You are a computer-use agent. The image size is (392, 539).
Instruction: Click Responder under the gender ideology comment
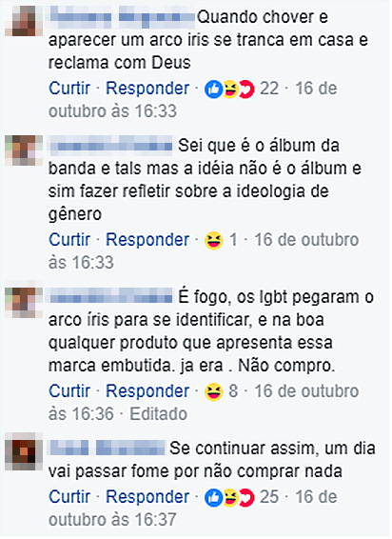(147, 240)
